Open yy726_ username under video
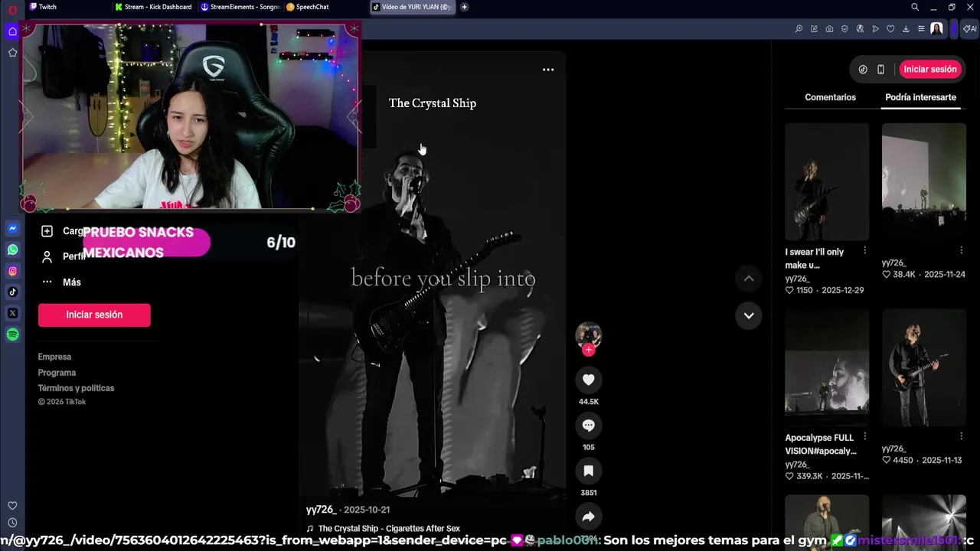The width and height of the screenshot is (980, 551). click(321, 510)
